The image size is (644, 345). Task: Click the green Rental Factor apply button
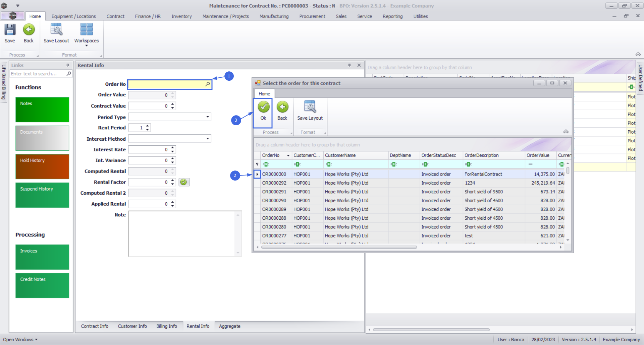(184, 182)
